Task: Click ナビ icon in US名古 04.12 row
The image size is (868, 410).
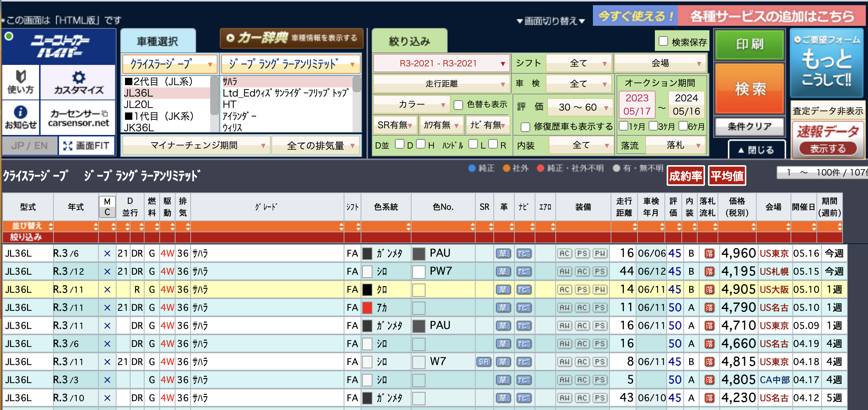Action: [524, 398]
